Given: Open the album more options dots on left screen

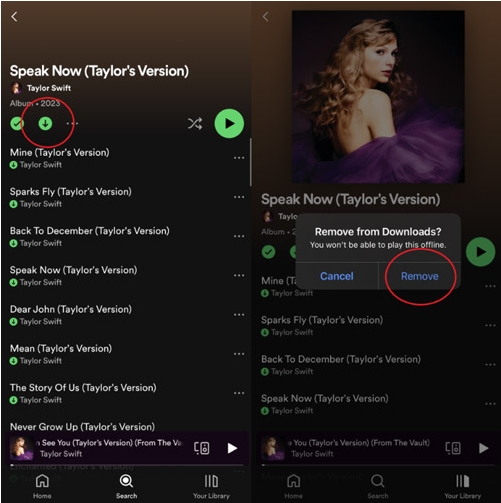Looking at the screenshot, I should click(72, 124).
